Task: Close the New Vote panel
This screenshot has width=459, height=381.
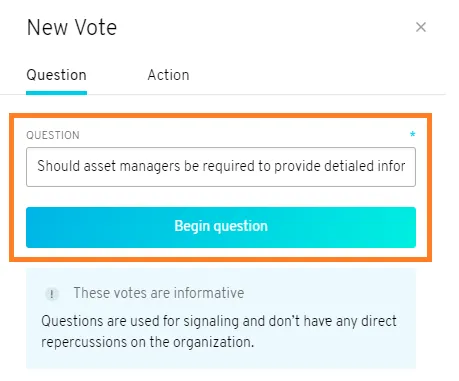Action: point(421,27)
